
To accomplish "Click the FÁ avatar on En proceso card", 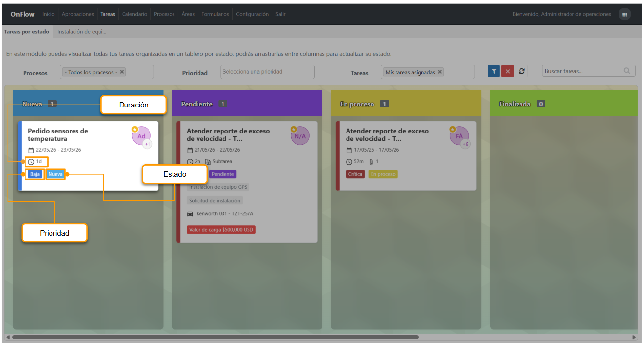I will [459, 136].
